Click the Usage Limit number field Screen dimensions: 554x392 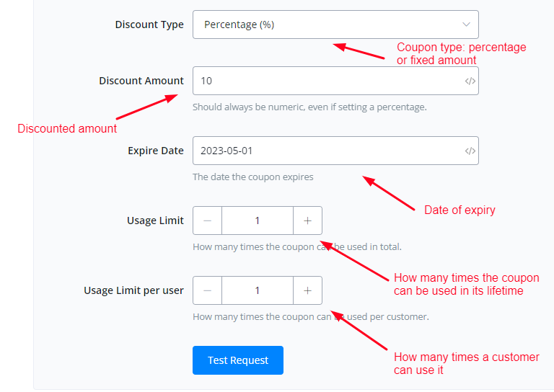[258, 220]
